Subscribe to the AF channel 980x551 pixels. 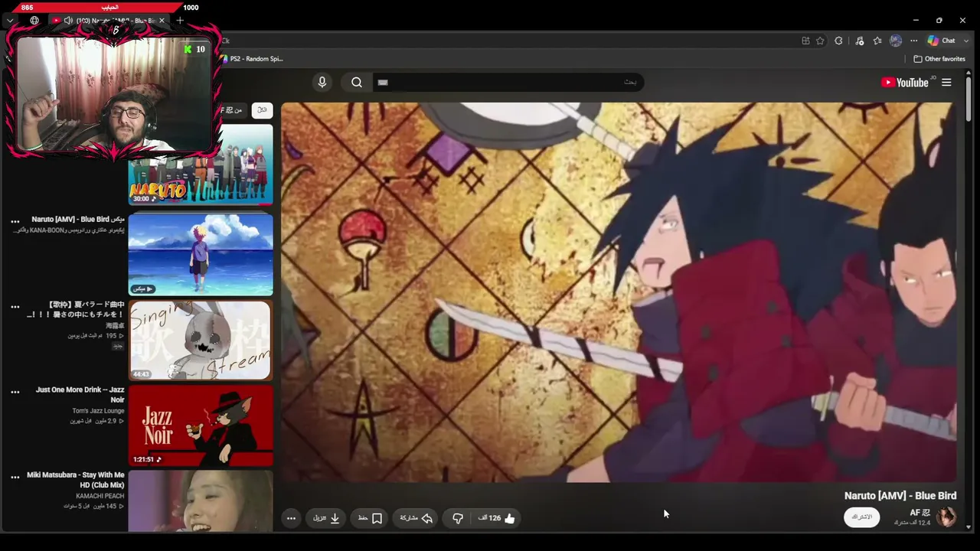[x=862, y=517]
